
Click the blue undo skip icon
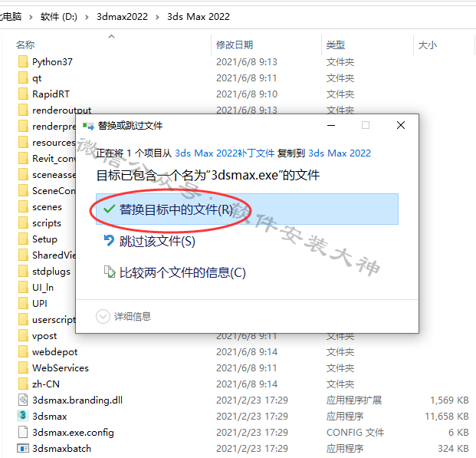tap(109, 241)
